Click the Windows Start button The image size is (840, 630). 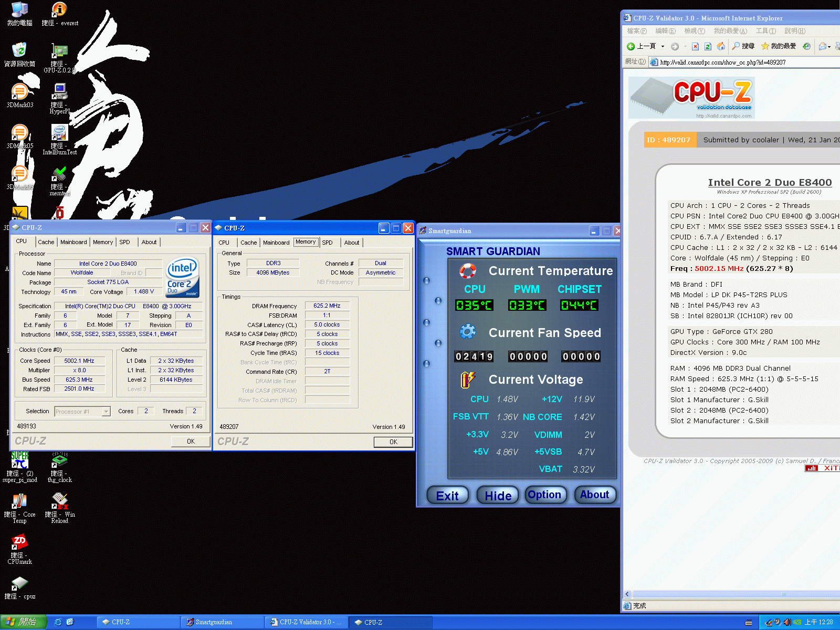[23, 622]
